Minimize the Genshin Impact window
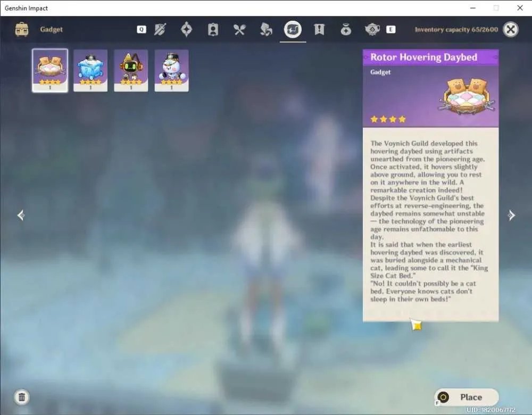Viewport: 532px width, 415px height. [473, 8]
